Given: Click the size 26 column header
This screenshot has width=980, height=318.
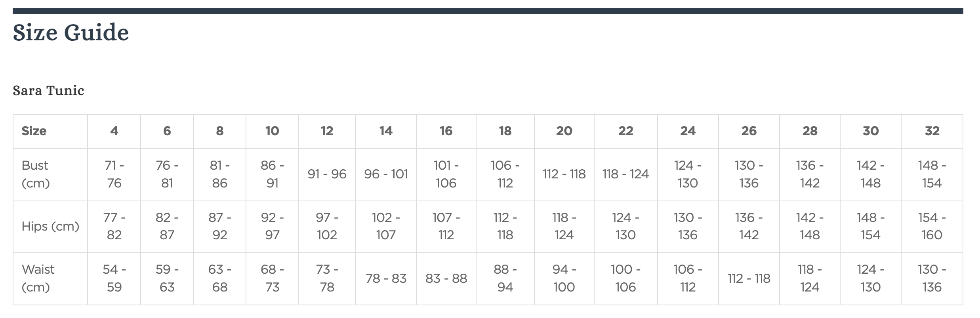Looking at the screenshot, I should pos(749,131).
